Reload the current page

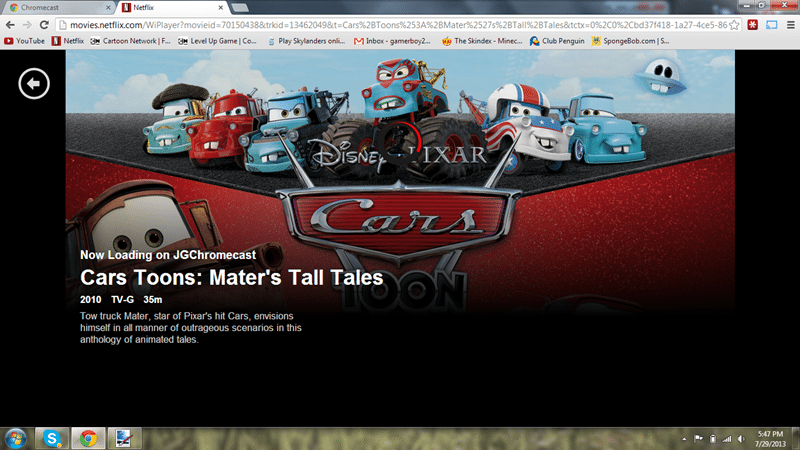click(x=44, y=24)
